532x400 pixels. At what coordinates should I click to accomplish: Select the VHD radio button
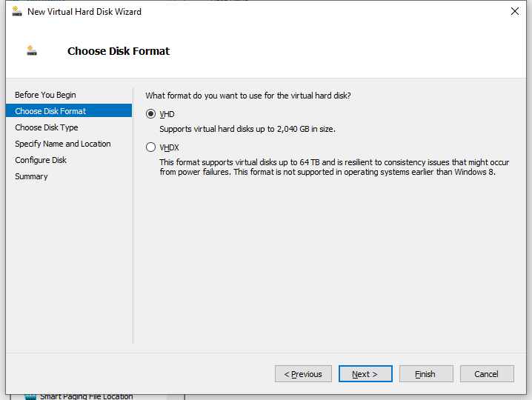(150, 114)
